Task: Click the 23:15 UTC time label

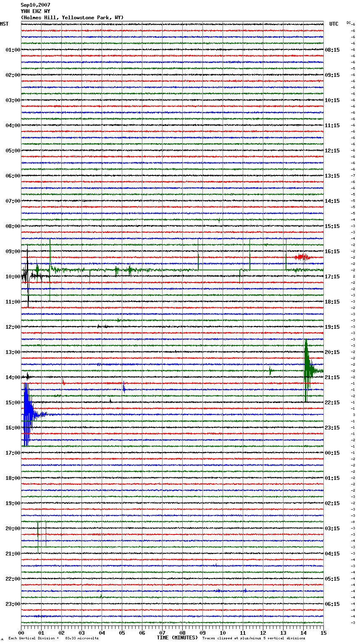Action: (x=332, y=428)
